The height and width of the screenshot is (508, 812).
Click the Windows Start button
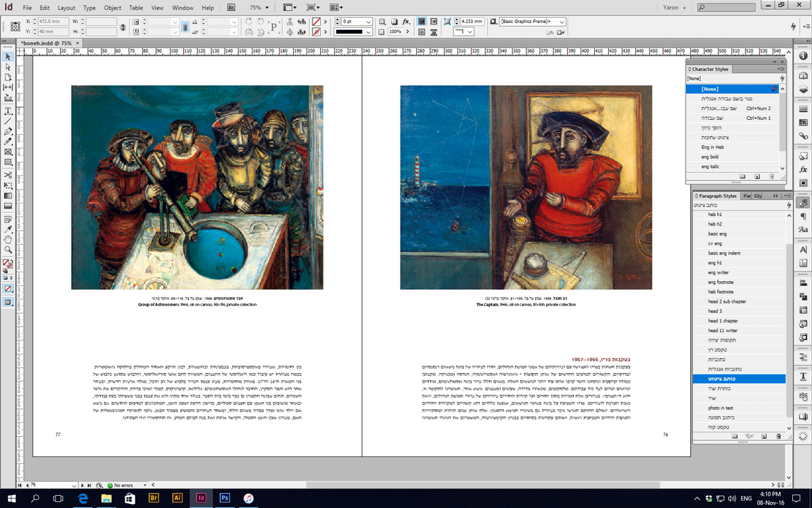click(12, 498)
